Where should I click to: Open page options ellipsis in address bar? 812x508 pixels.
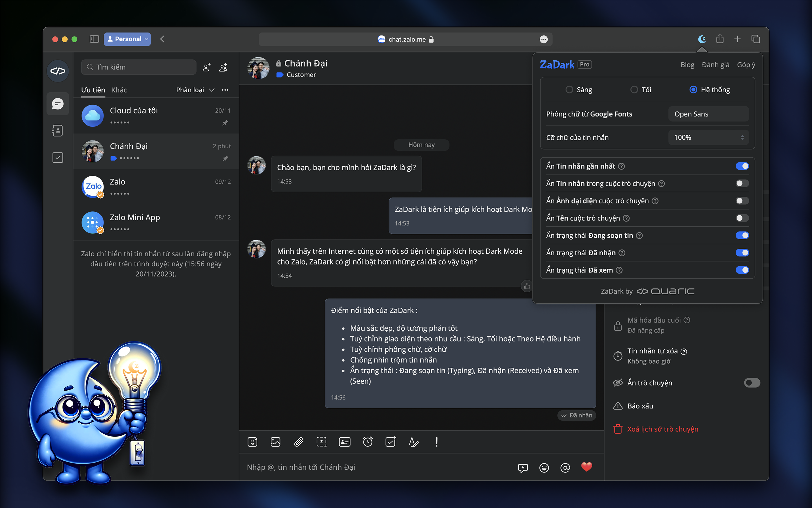click(544, 39)
